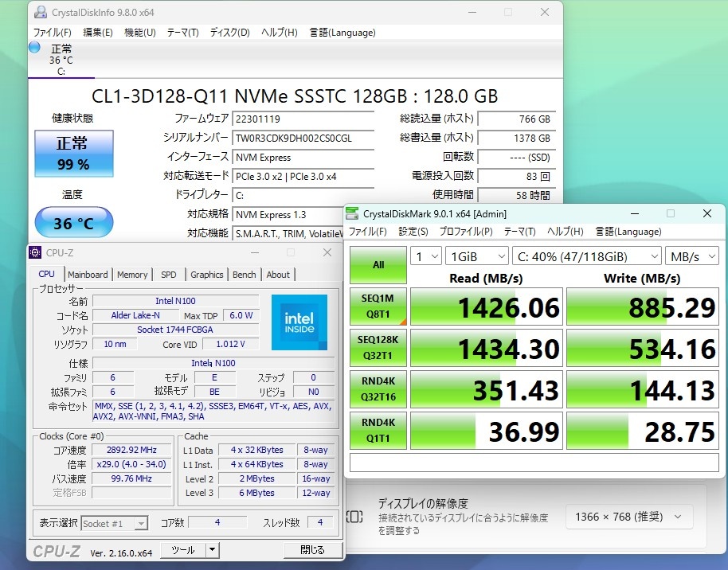Image resolution: width=728 pixels, height=570 pixels.
Task: Click the All benchmark button in CrystalDiskMark
Action: 378,264
